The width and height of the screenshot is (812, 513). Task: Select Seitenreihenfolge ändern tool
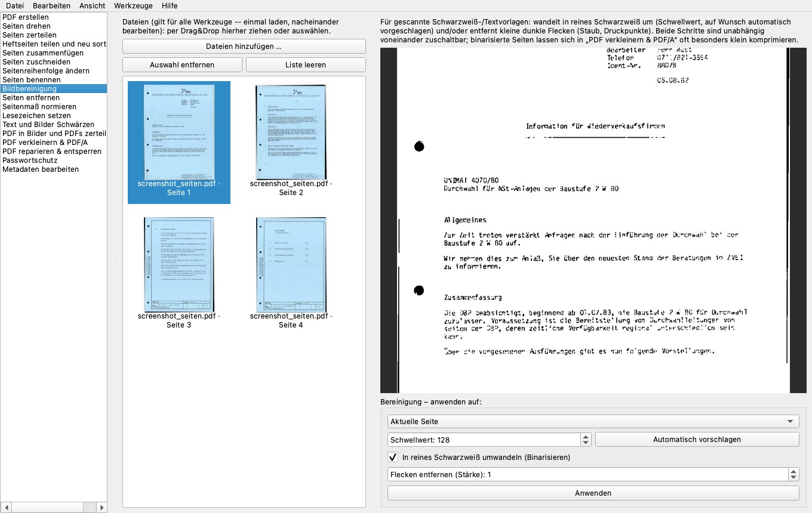pyautogui.click(x=54, y=71)
